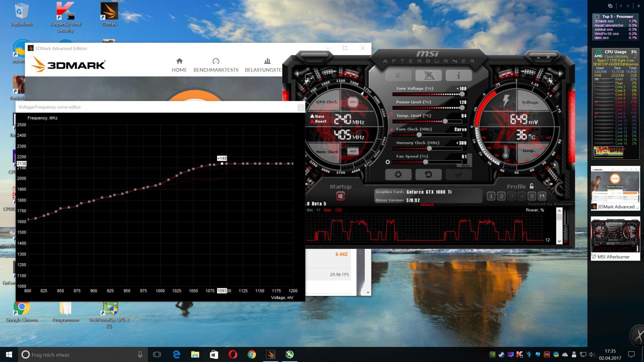Open Opera browser from taskbar
The width and height of the screenshot is (644, 362).
point(233,354)
